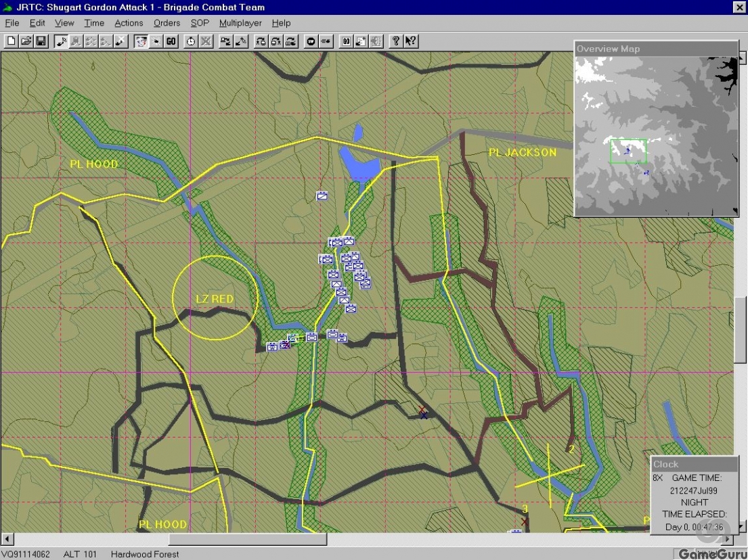Screen dimensions: 748x560
Task: Open the File menu
Action: (x=12, y=23)
